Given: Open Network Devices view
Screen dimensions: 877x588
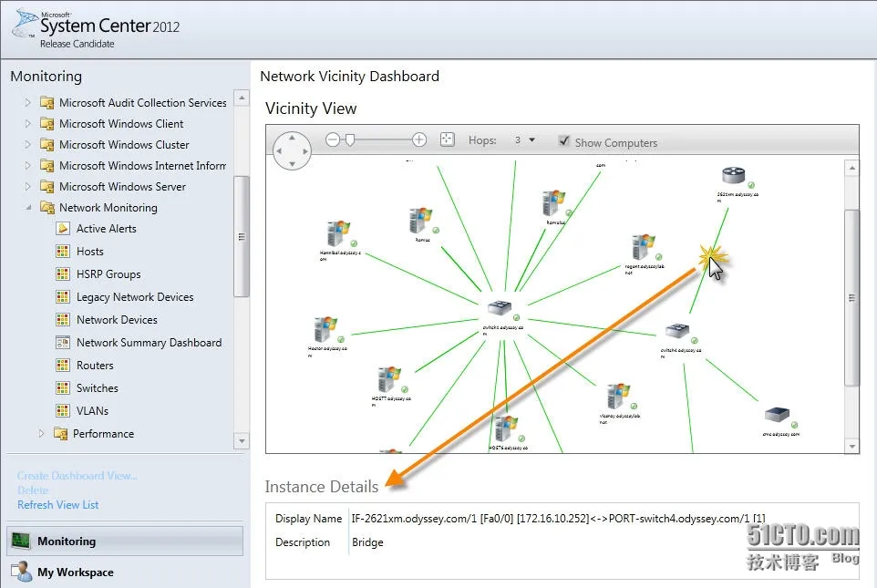Looking at the screenshot, I should pos(117,319).
